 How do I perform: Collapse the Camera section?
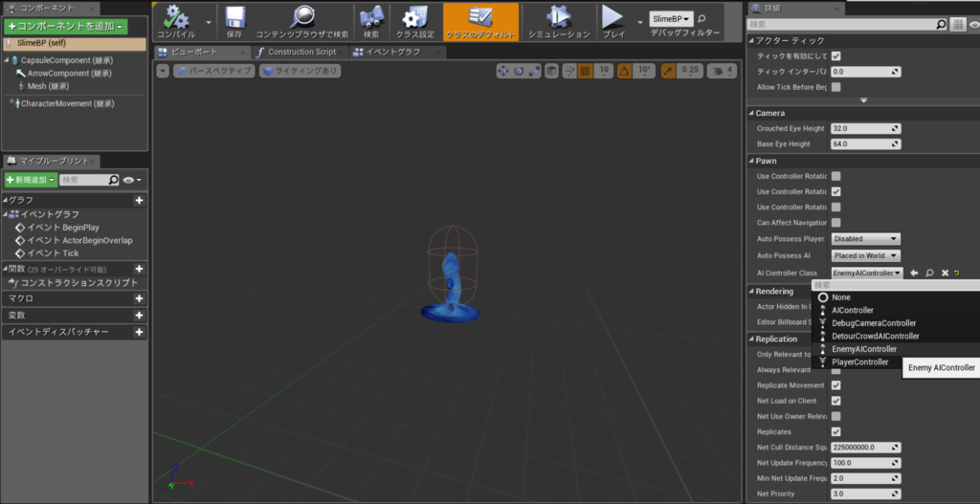point(752,113)
